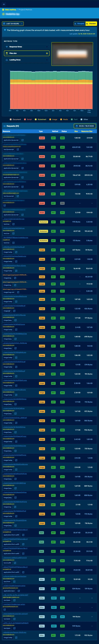Viewport: 99px width, 644px height.
Task: Open external link icon in the light.css row
Action: (x=13, y=233)
